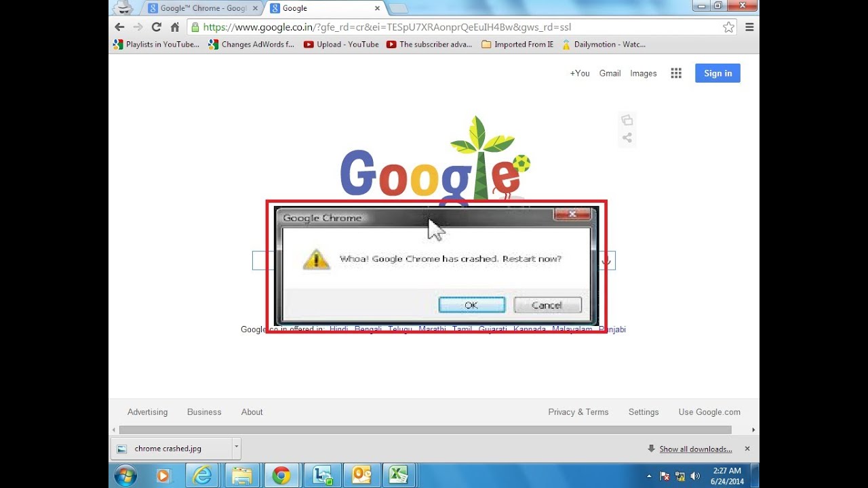Click the doodle share icon
This screenshot has height=488, width=868.
627,138
